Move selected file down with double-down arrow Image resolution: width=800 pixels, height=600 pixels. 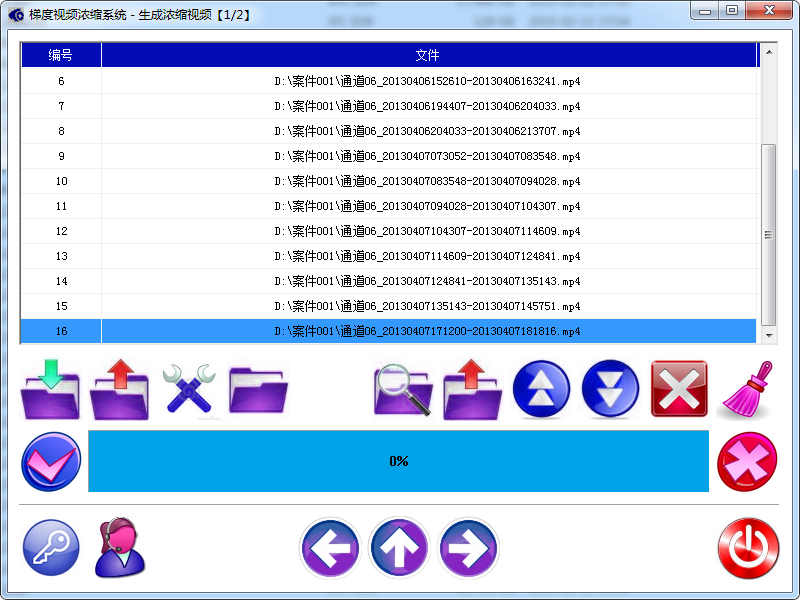(x=610, y=389)
